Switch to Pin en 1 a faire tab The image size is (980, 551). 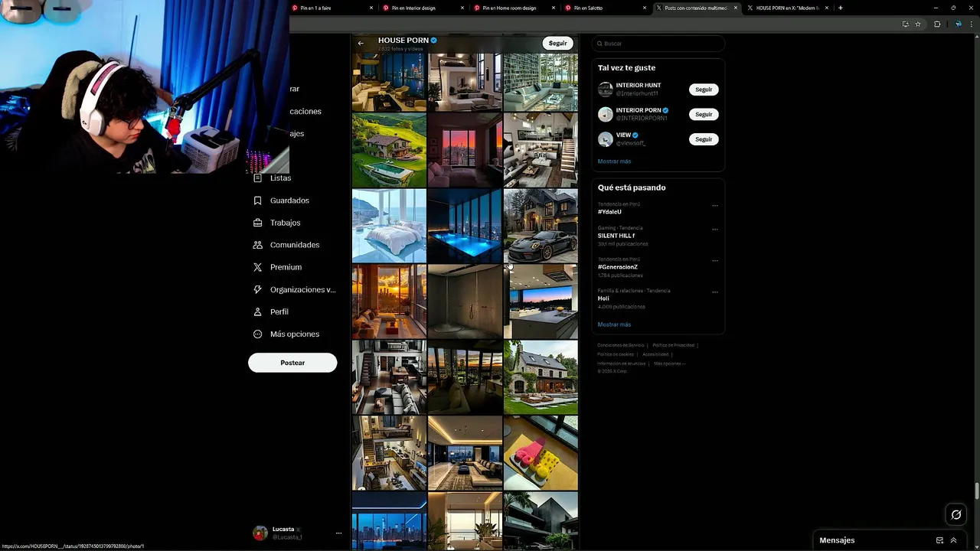pyautogui.click(x=333, y=8)
